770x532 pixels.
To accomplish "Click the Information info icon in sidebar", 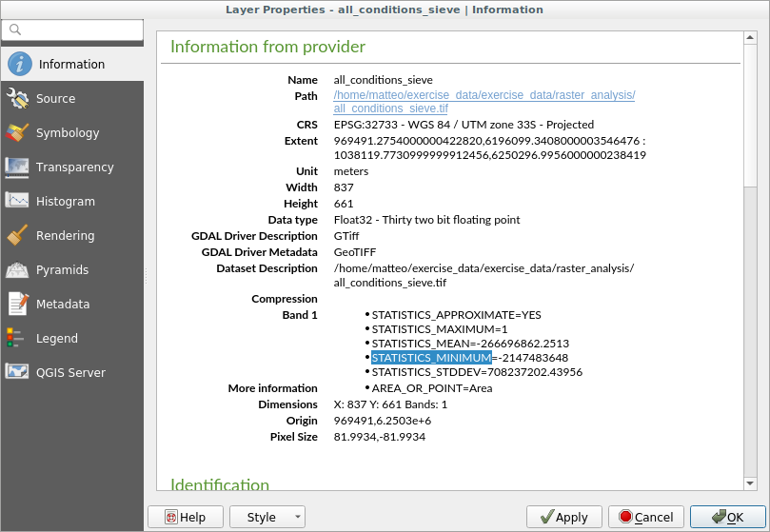I will [x=19, y=65].
